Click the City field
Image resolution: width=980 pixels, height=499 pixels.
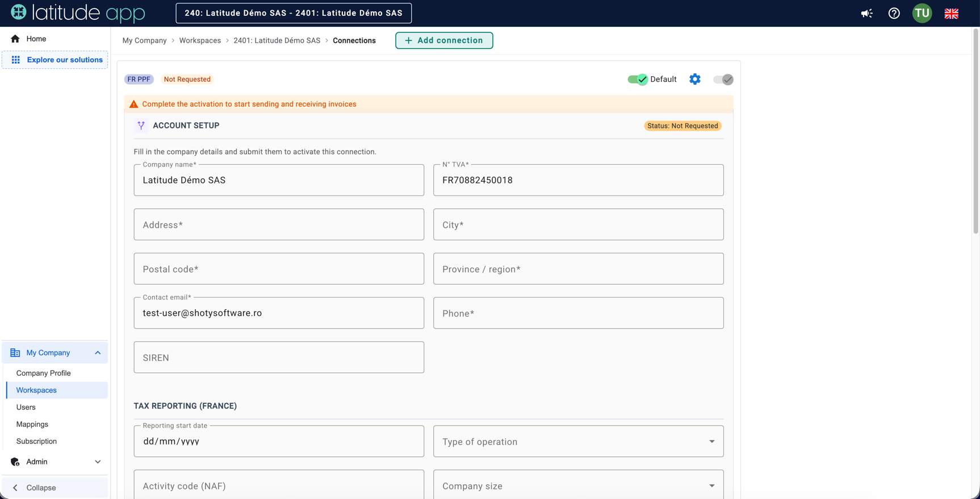tap(579, 224)
